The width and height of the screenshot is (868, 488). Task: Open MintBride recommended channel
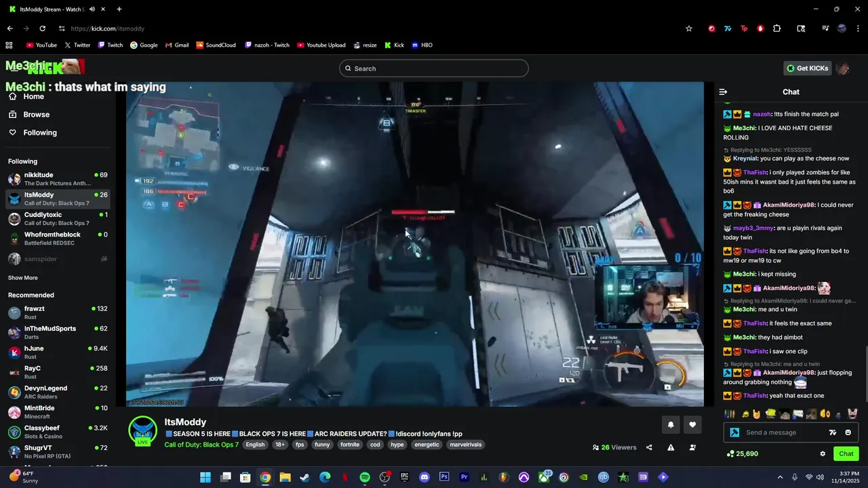58,412
